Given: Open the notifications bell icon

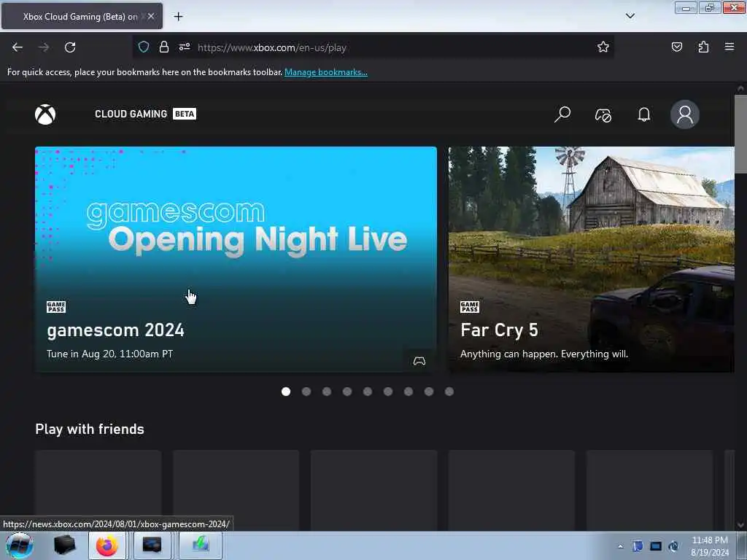Looking at the screenshot, I should (643, 114).
